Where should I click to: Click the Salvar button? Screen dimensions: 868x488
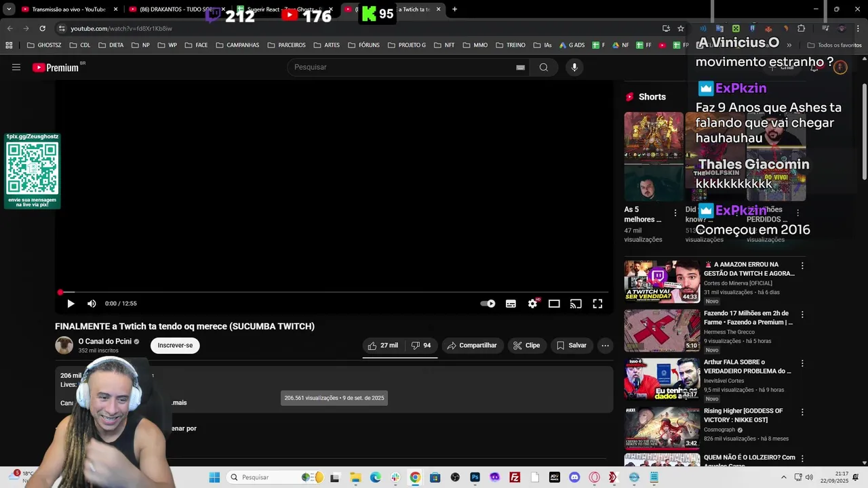(x=572, y=346)
